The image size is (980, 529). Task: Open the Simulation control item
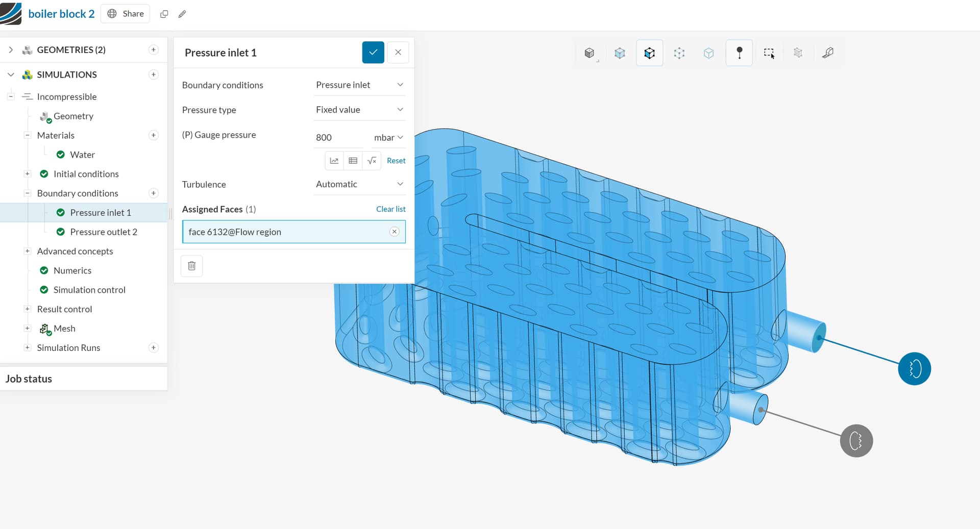pyautogui.click(x=89, y=290)
